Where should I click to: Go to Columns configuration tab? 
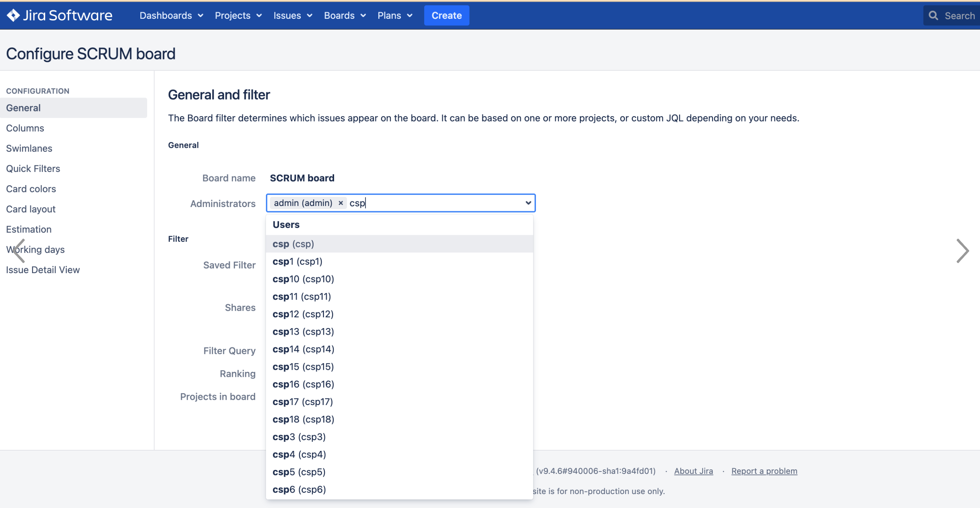pos(25,128)
